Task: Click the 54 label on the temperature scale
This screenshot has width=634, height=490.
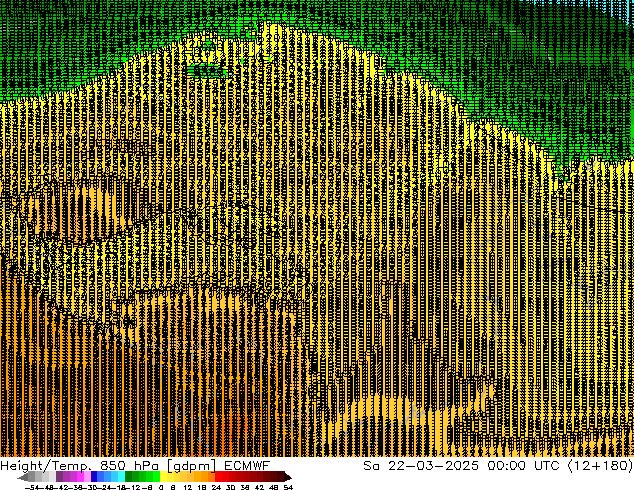Action: coord(288,487)
